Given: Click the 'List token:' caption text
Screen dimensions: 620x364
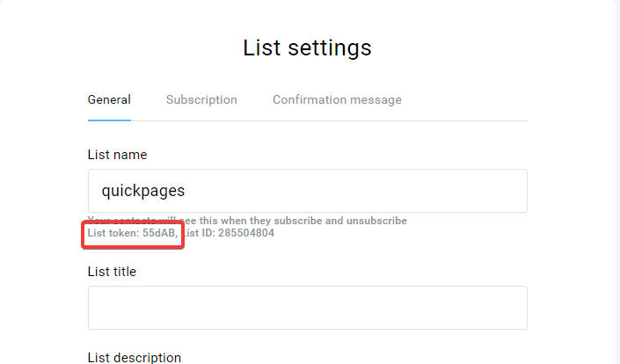Looking at the screenshot, I should coord(113,233).
